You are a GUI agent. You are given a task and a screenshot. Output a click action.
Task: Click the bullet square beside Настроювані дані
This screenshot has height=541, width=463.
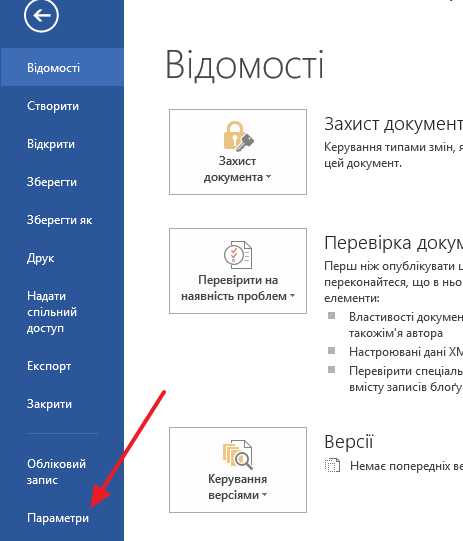332,351
